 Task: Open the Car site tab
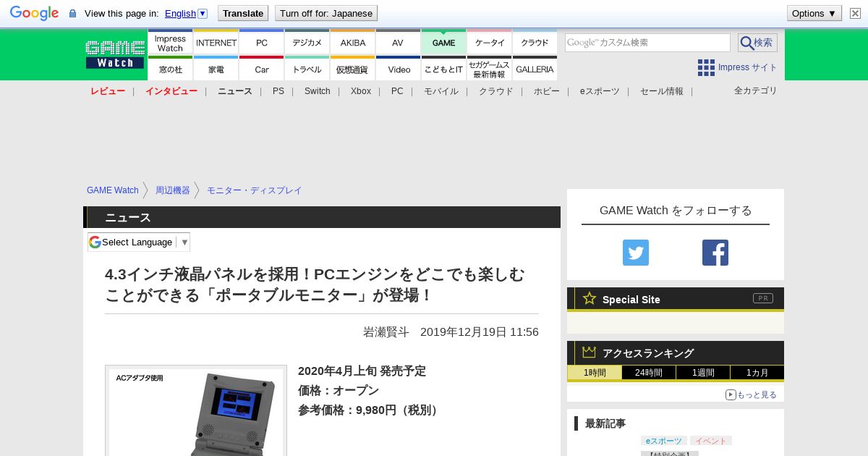(262, 69)
